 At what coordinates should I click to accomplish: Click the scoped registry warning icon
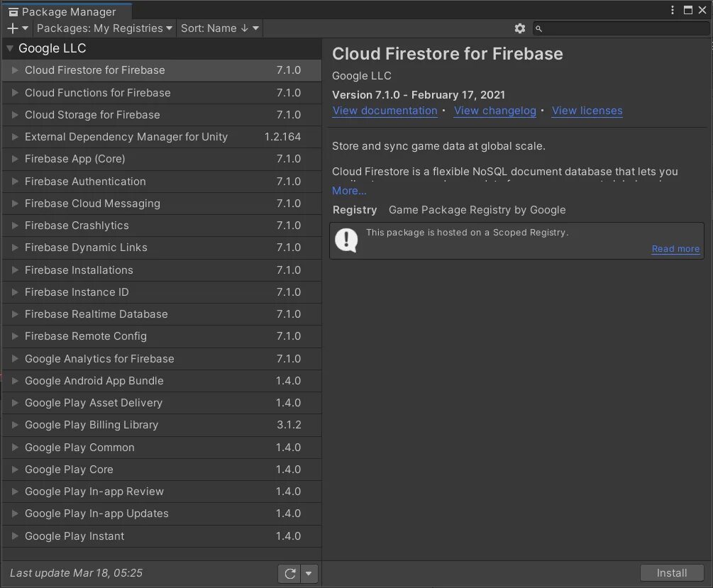[x=346, y=240]
